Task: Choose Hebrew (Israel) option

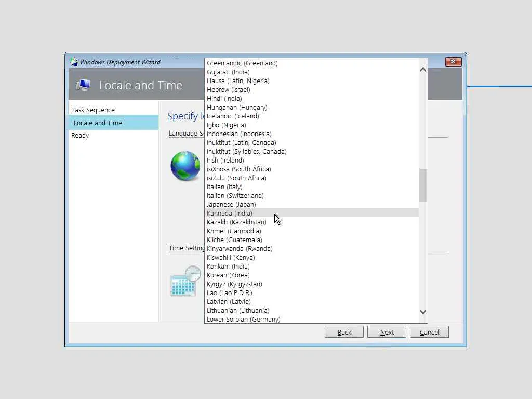Action: [312, 89]
